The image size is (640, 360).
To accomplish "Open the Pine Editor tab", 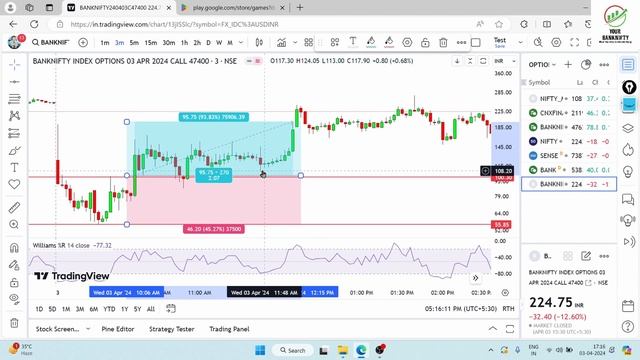I will click(x=118, y=329).
